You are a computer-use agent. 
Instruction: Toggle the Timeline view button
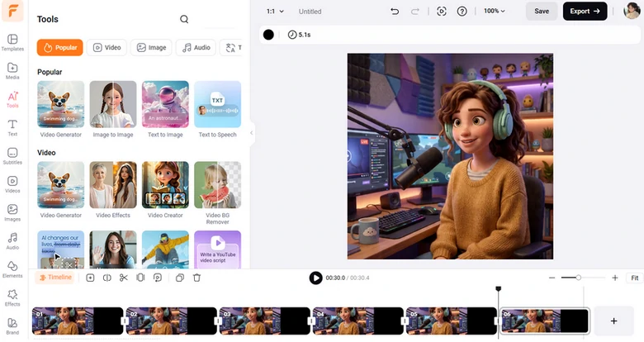(x=55, y=278)
